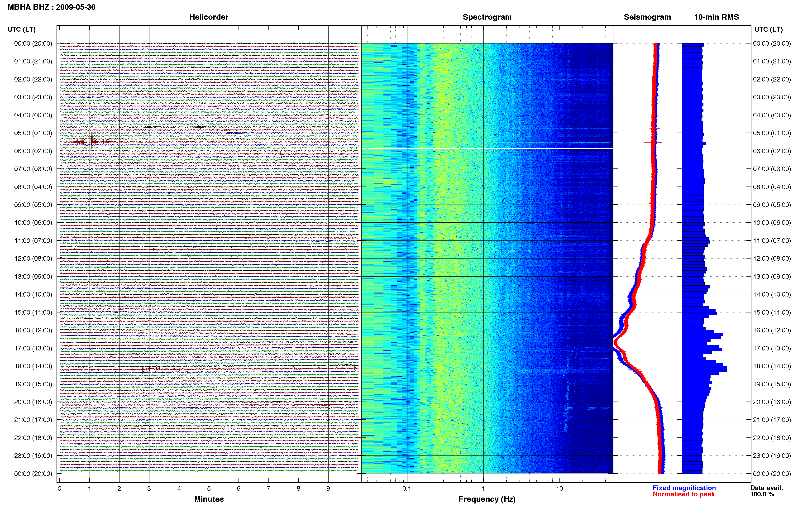Click left axis label '05:00 (01:00)'
This screenshot has width=812, height=508.
pos(33,133)
